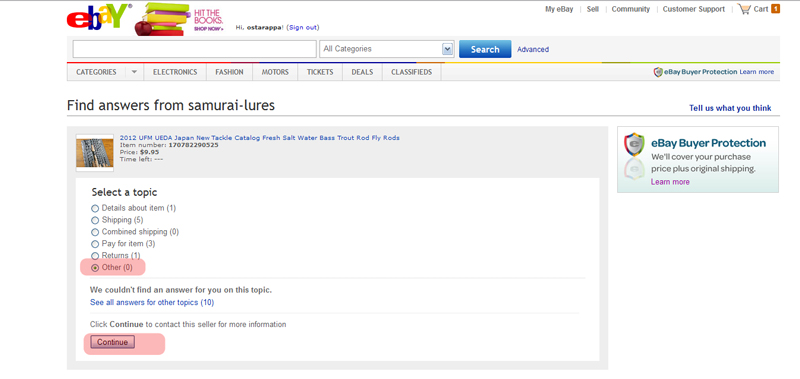Open the Motors section

click(275, 72)
